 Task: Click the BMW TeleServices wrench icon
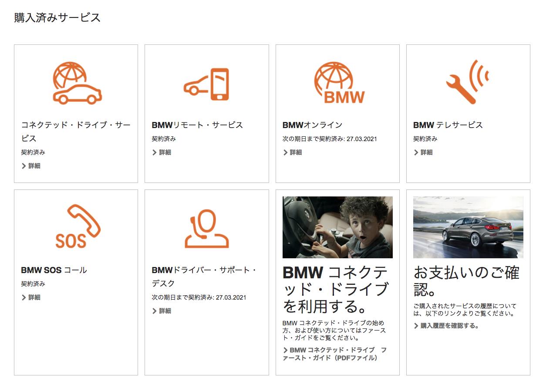pos(468,82)
